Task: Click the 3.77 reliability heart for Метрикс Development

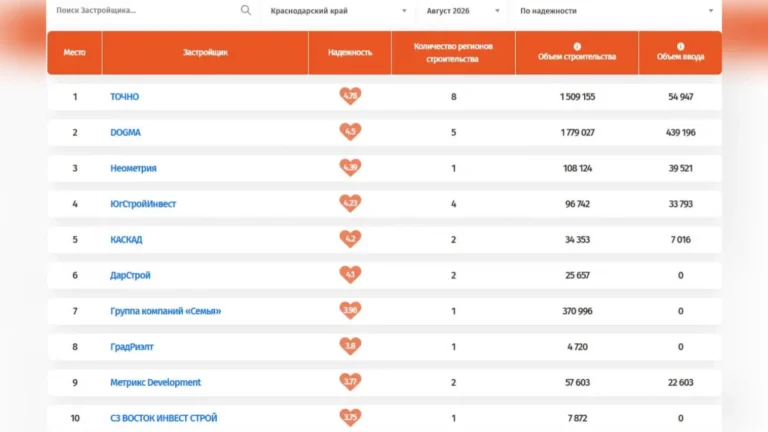Action: click(350, 382)
